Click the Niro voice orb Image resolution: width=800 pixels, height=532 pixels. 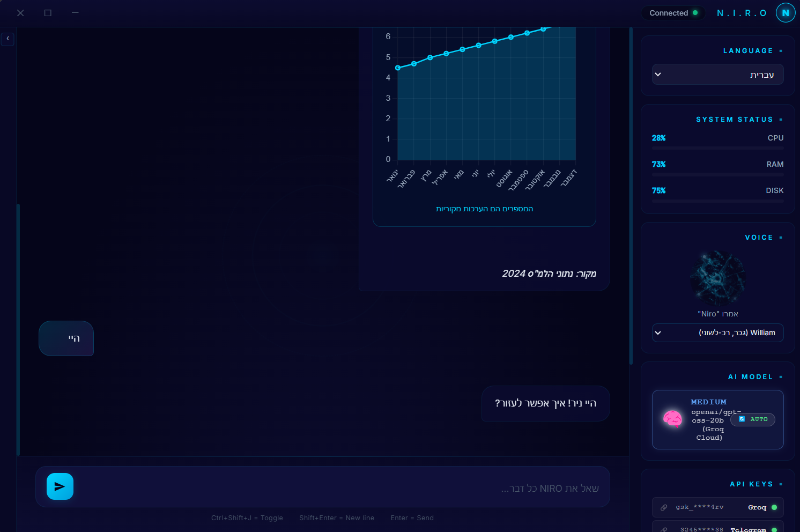717,278
